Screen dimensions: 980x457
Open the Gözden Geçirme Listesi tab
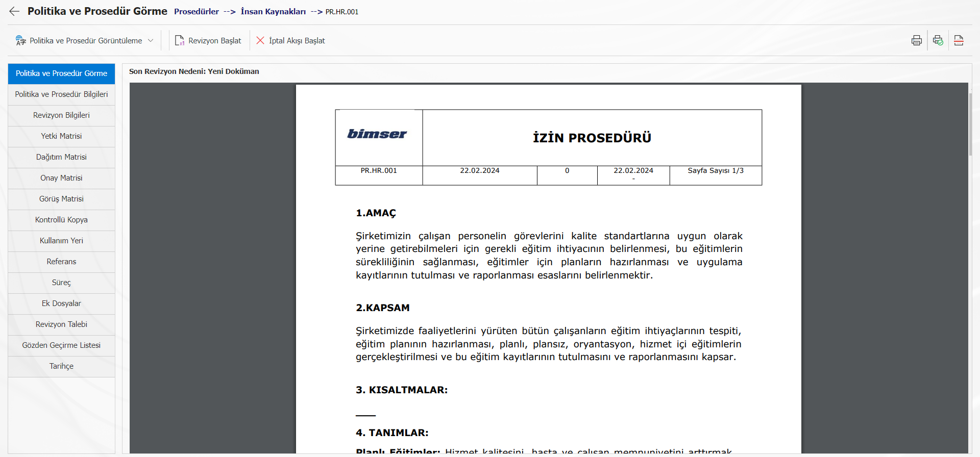61,345
